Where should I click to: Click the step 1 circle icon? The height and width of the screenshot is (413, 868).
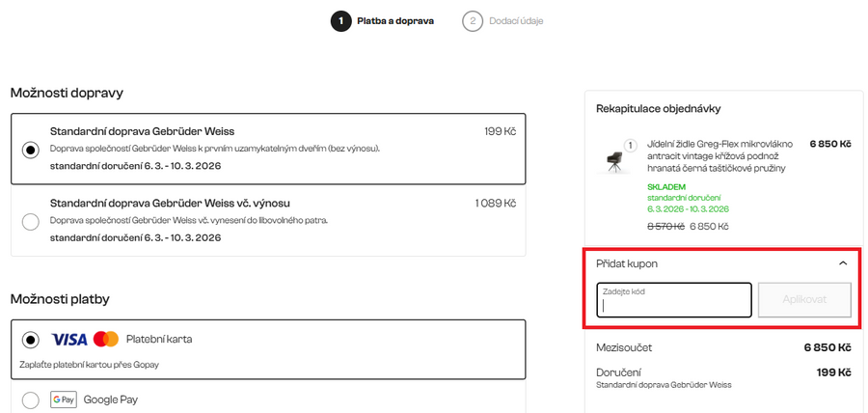(x=340, y=21)
